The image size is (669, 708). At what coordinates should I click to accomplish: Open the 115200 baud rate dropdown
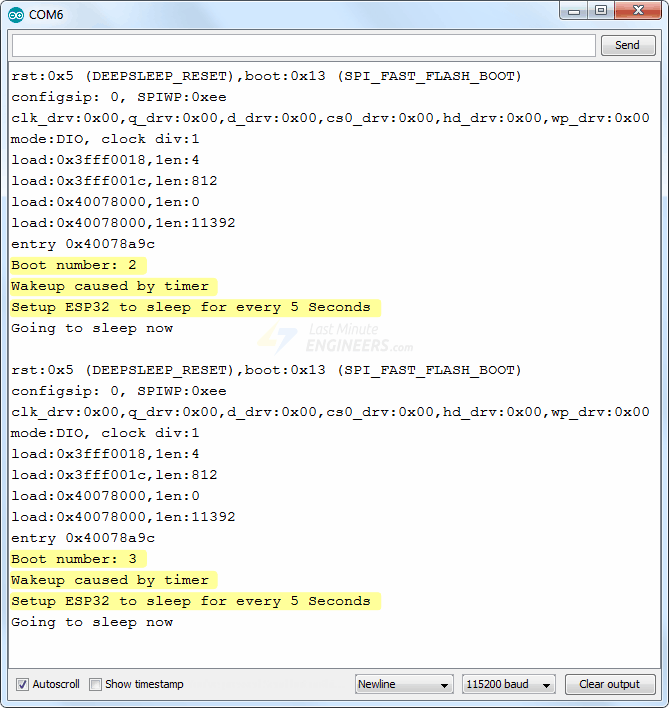[x=508, y=684]
